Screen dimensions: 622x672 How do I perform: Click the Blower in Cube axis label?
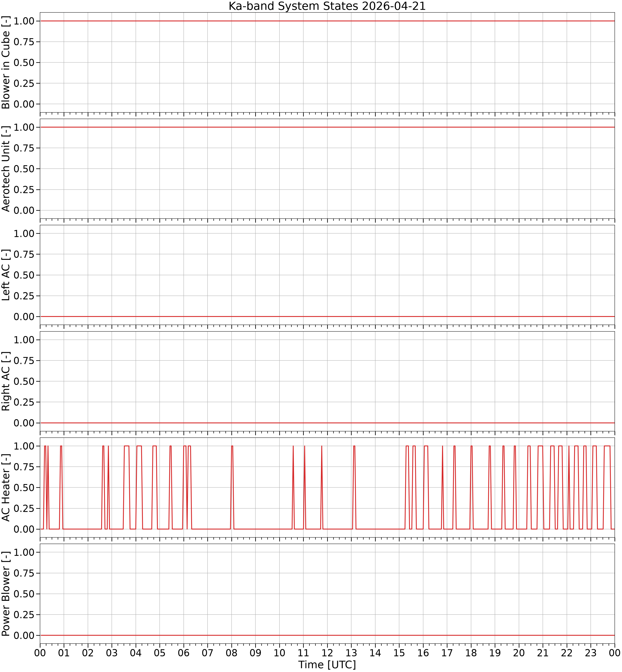[6, 62]
